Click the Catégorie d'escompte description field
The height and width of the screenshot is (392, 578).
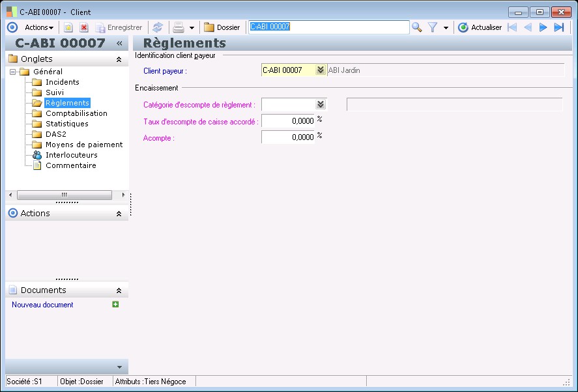(x=454, y=105)
